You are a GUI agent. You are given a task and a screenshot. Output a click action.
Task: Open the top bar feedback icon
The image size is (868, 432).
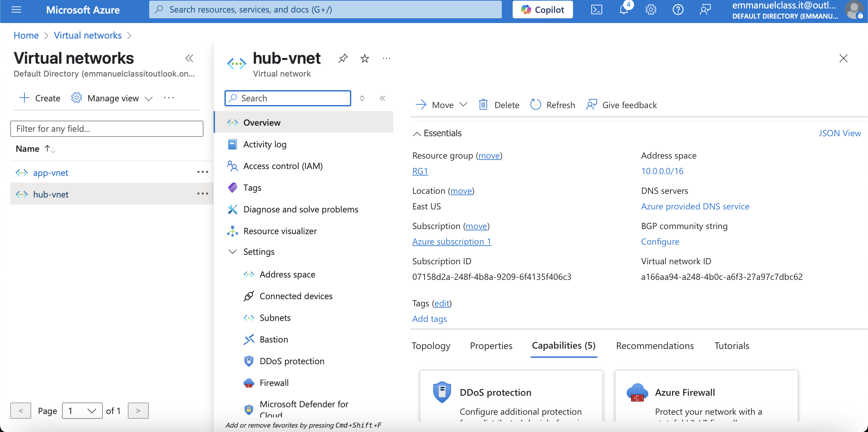coord(705,10)
